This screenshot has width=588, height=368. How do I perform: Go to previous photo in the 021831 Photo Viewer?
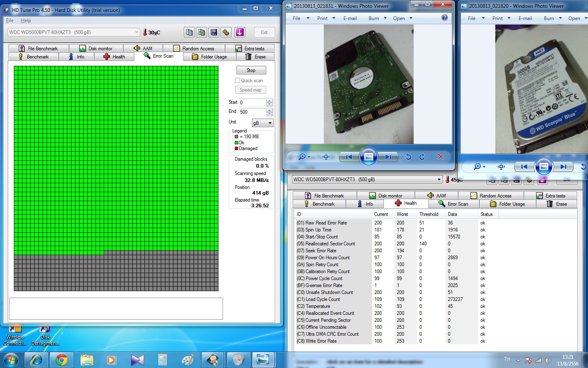349,157
